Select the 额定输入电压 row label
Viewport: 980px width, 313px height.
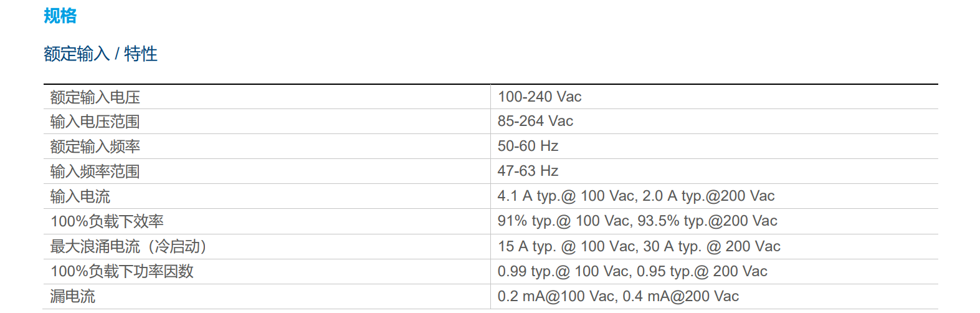pos(95,97)
